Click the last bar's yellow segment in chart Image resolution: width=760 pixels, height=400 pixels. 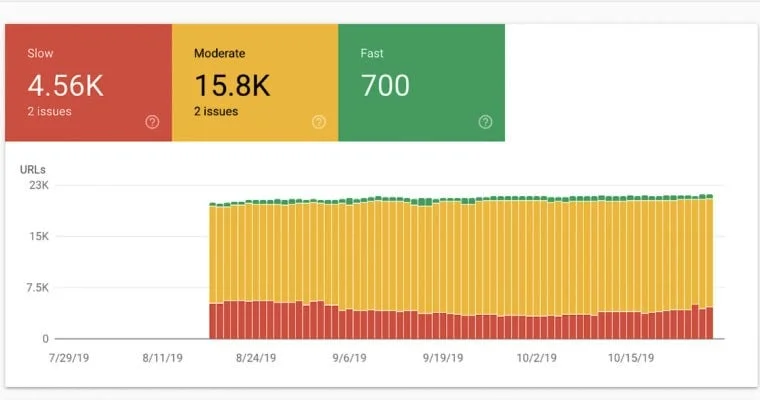tap(709, 250)
